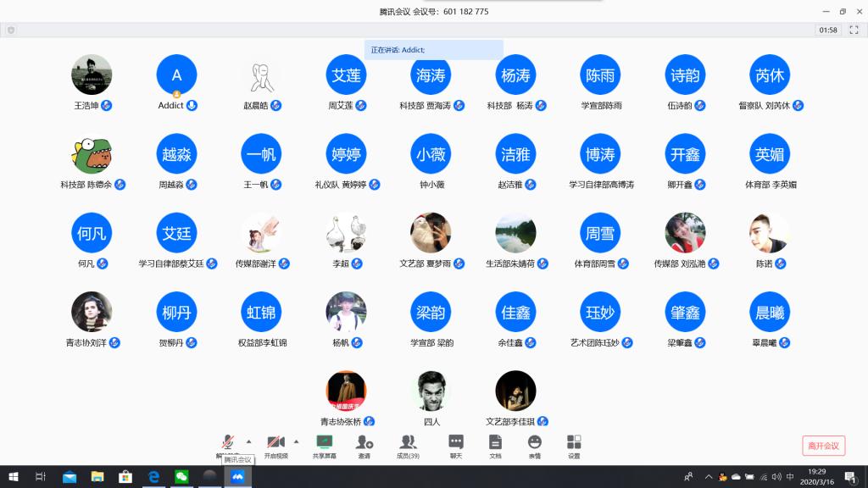Click the WeChat icon in taskbar
Screen dimensions: 868x488
(x=181, y=477)
